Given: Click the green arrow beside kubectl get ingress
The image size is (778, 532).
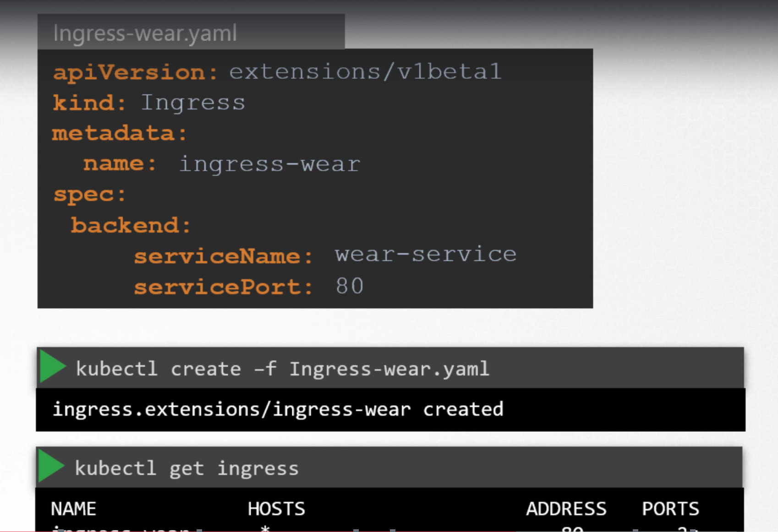Looking at the screenshot, I should tap(51, 466).
